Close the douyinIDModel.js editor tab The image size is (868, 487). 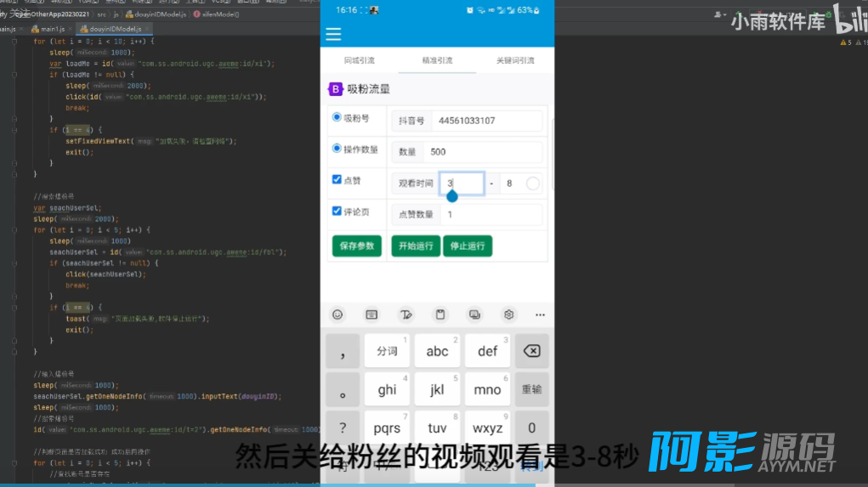(x=147, y=29)
